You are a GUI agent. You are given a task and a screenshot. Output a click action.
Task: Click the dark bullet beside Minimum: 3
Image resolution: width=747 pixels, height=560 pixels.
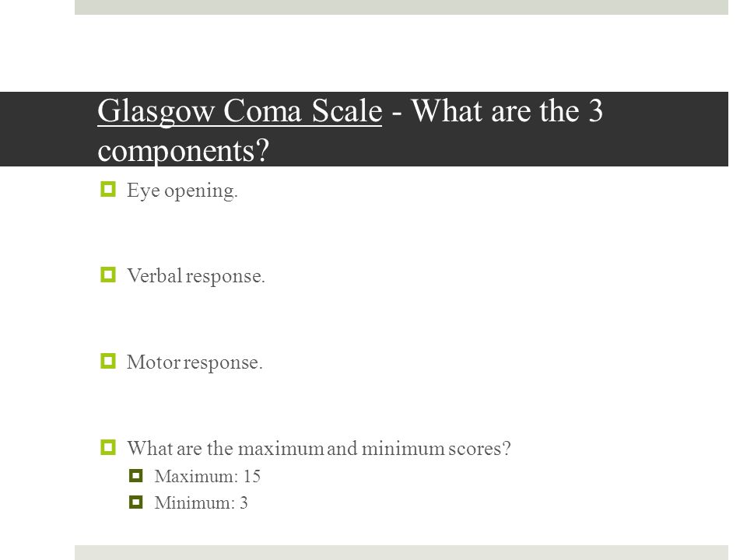click(x=135, y=502)
